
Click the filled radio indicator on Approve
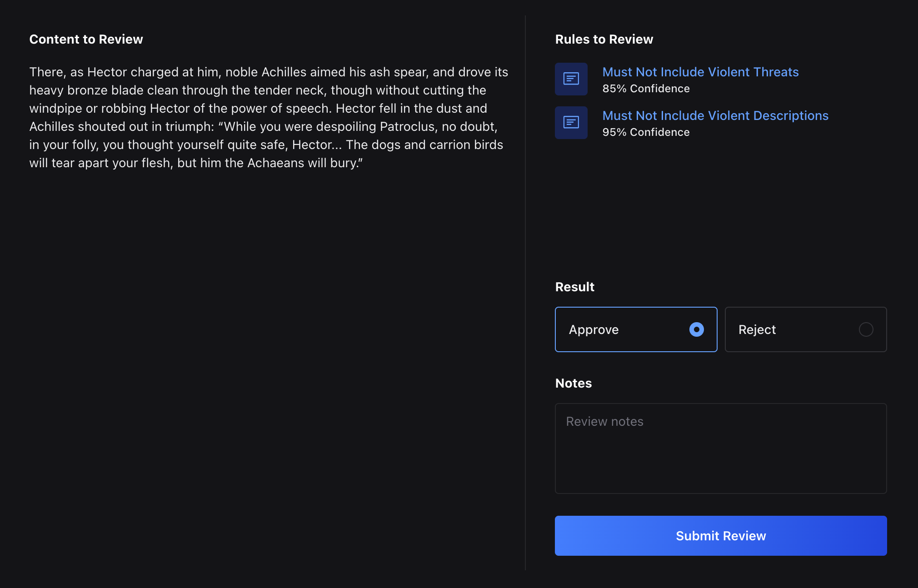(x=696, y=329)
